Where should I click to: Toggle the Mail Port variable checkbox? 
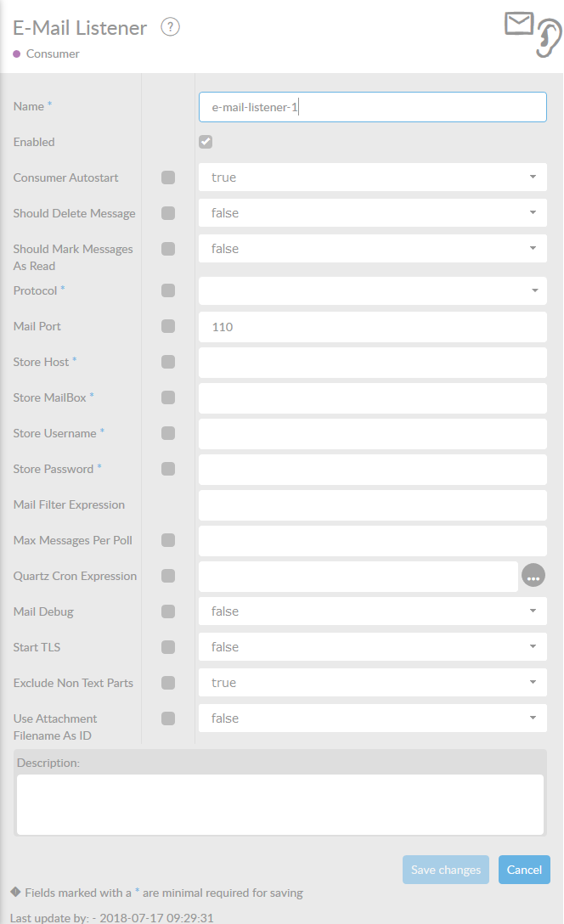coord(168,326)
